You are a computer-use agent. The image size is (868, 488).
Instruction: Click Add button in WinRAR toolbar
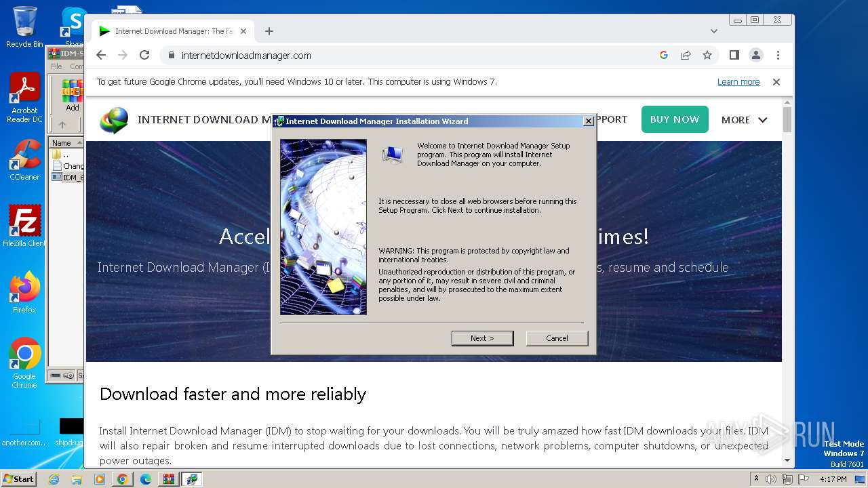72,96
